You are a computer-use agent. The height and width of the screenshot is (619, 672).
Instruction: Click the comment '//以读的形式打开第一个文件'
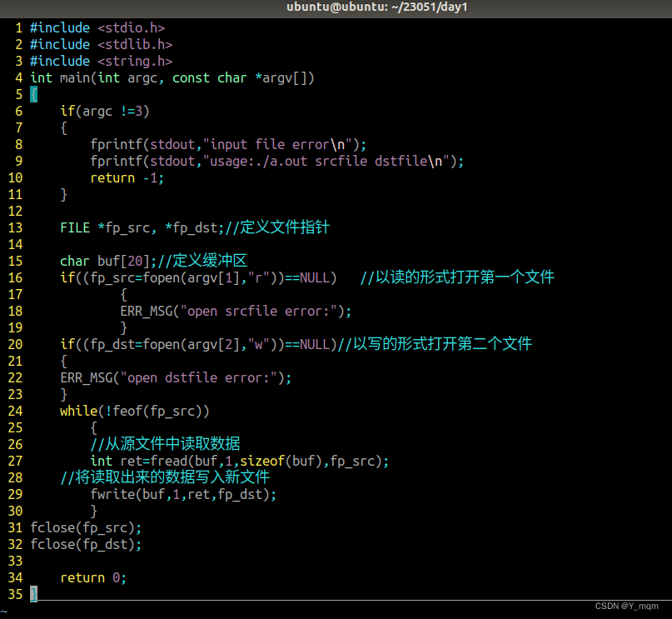[x=457, y=277]
